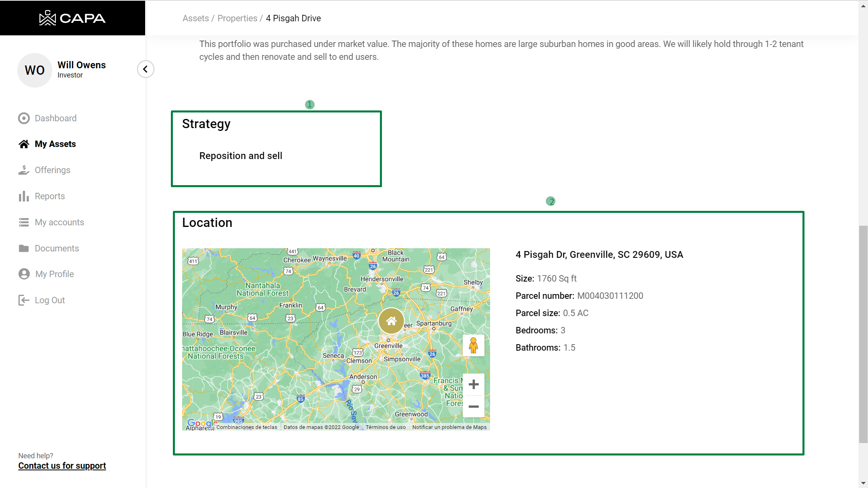Zoom in the map with plus
Viewport: 868px width, 488px height.
[x=473, y=384]
